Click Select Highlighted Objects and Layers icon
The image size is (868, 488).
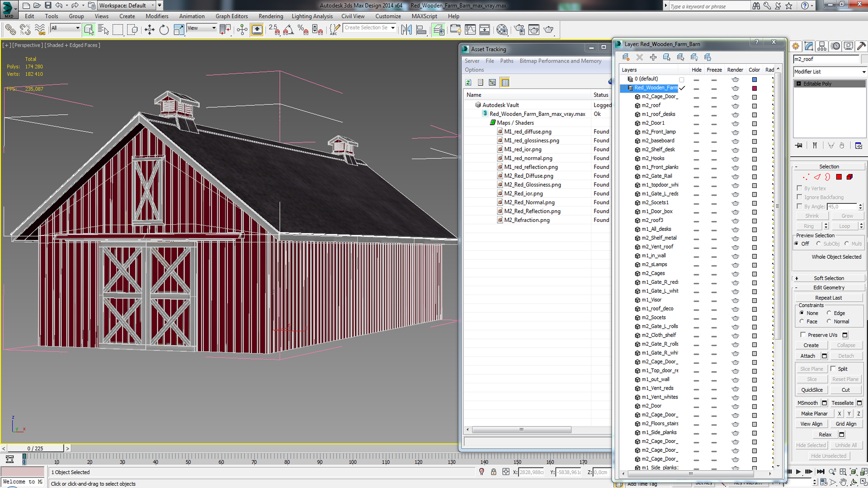667,57
